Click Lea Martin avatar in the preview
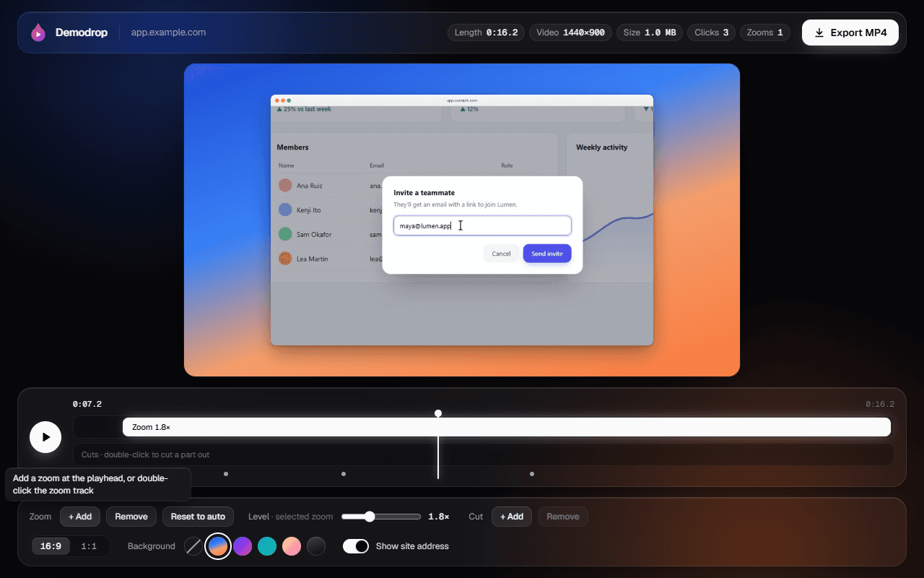Screen dimensions: 924x578 [285, 259]
